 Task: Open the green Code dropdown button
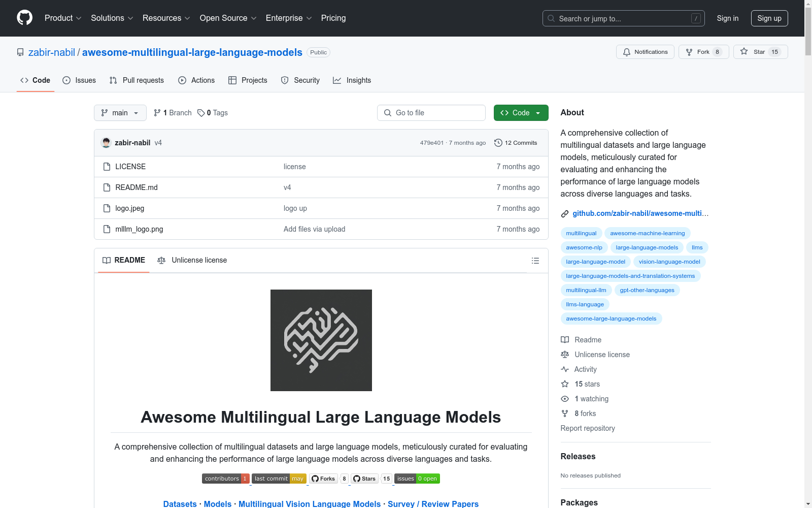pyautogui.click(x=521, y=113)
